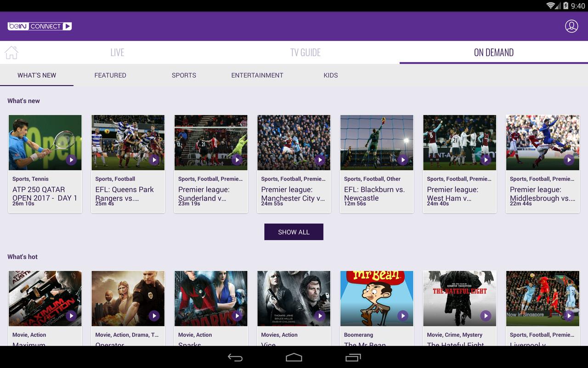Screen dimensions: 588x368
Task: Select the ON DEMAND tab
Action: [494, 52]
